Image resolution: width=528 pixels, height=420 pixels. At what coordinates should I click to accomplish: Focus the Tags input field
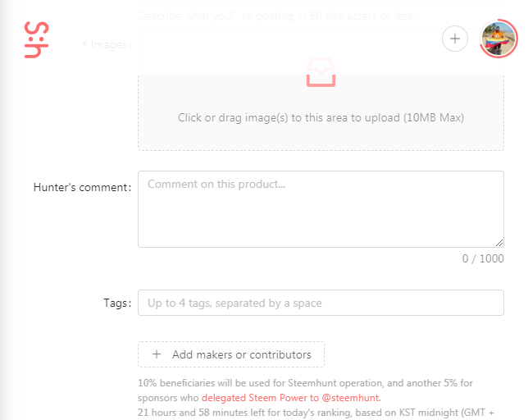click(321, 303)
